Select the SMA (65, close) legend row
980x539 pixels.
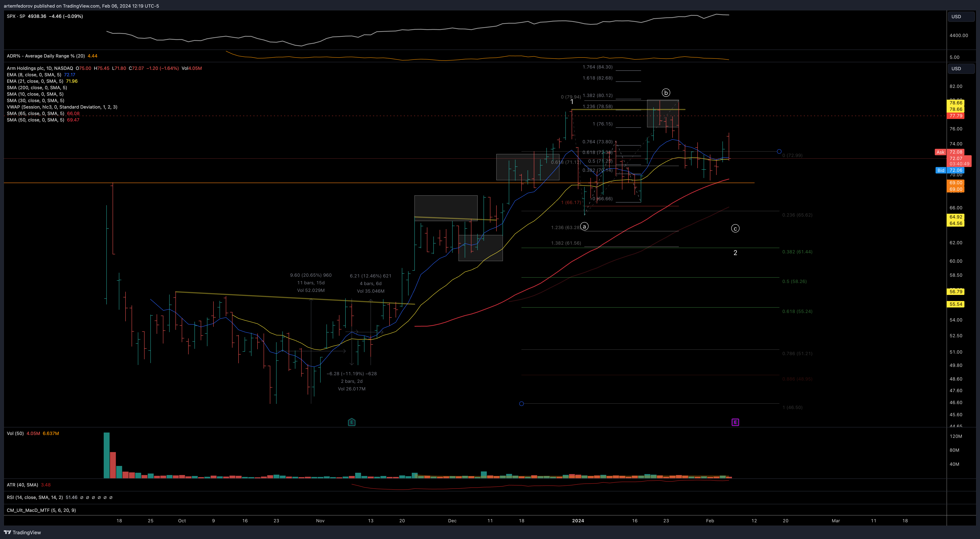43,114
